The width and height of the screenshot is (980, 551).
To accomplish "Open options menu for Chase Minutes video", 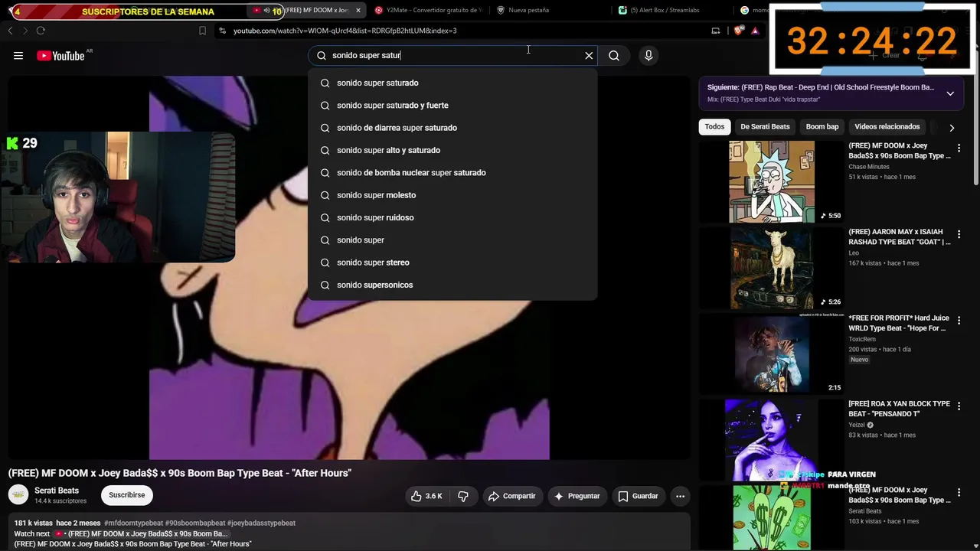I will click(x=959, y=148).
